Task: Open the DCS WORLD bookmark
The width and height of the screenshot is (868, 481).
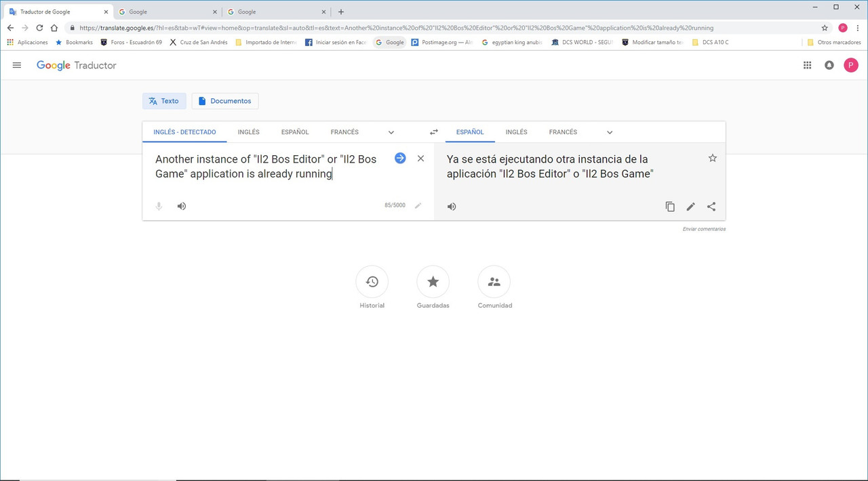Action: (x=583, y=42)
